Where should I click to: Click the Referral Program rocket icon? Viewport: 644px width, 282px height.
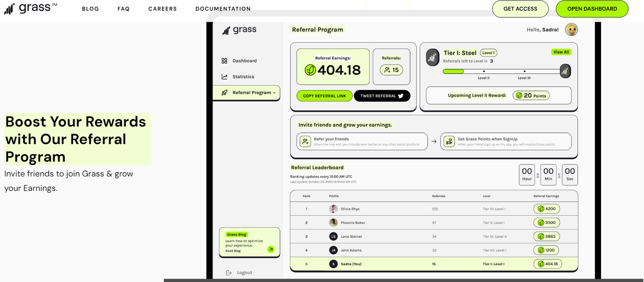(224, 93)
